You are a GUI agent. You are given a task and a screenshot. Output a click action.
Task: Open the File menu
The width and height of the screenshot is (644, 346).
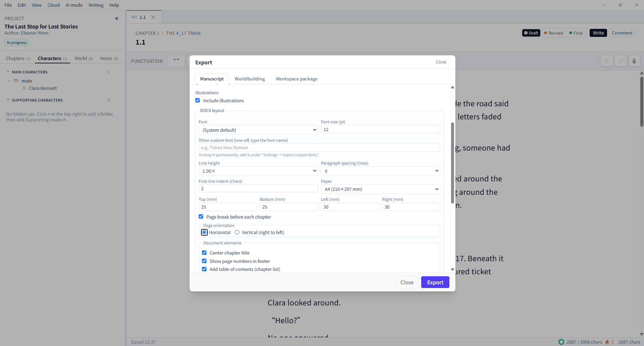click(8, 5)
